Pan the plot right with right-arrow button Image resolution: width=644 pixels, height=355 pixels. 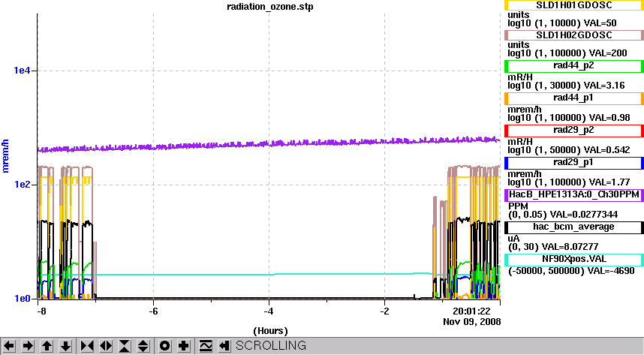point(28,346)
